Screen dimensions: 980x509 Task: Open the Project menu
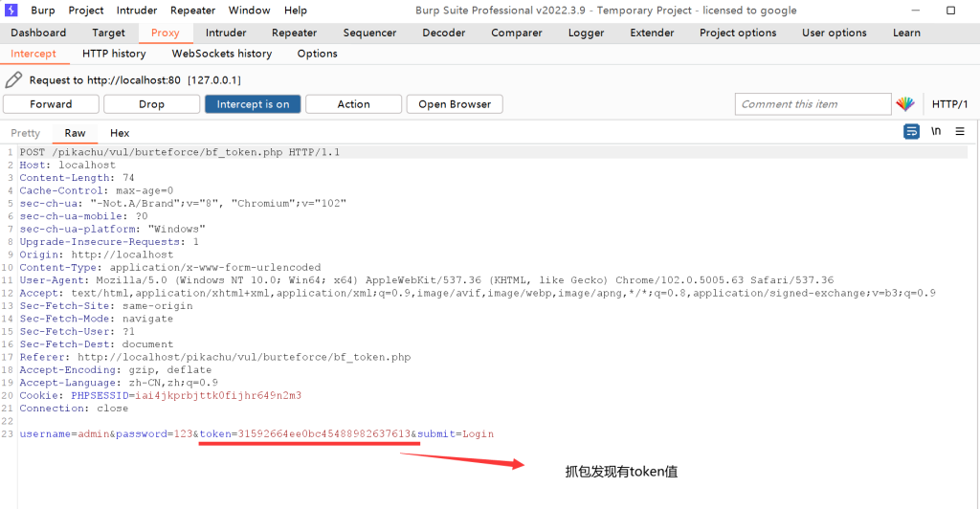click(x=86, y=11)
